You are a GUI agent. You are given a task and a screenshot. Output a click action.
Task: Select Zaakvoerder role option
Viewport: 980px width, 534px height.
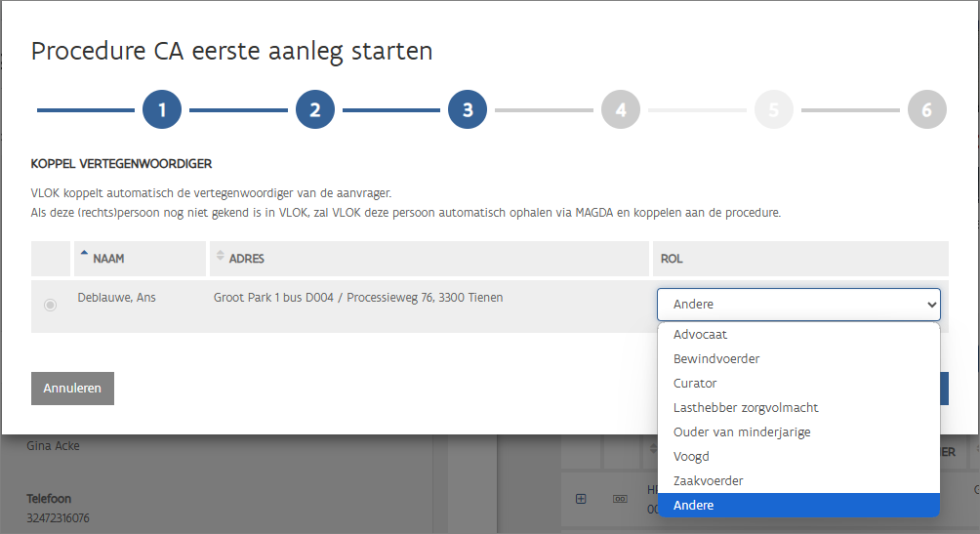708,481
